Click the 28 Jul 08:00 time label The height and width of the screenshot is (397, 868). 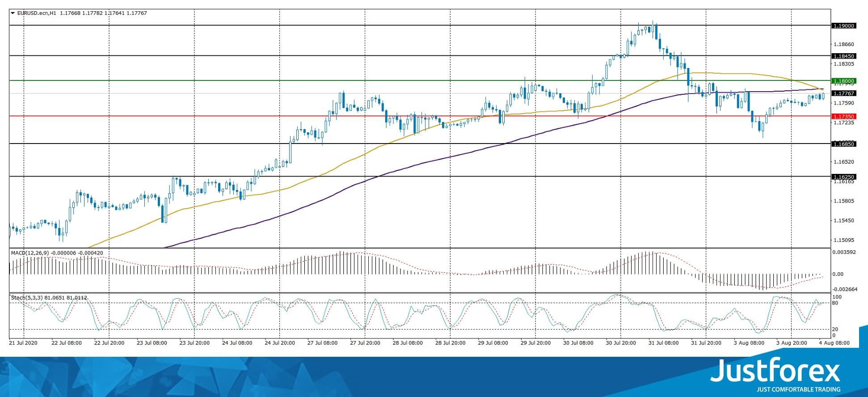click(408, 343)
